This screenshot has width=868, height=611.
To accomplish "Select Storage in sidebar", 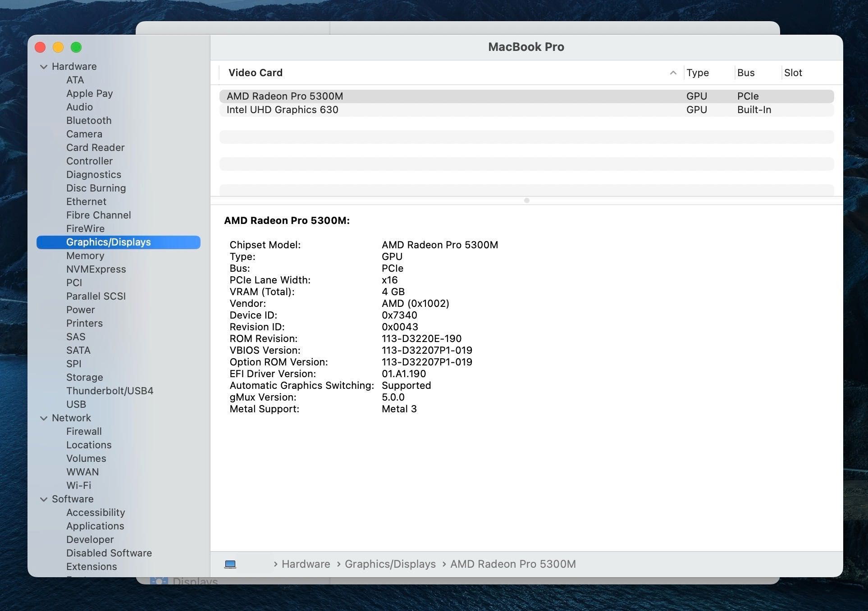I will [x=84, y=377].
